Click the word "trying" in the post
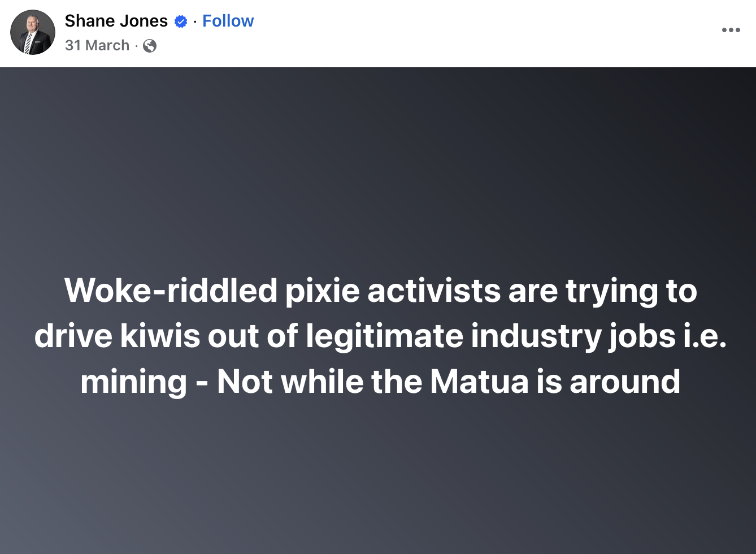The image size is (756, 554). [x=612, y=291]
